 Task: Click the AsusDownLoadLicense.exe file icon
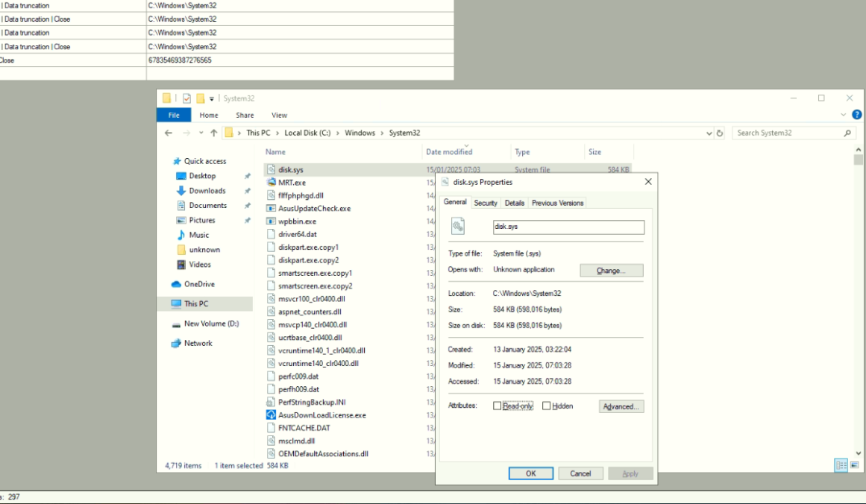click(271, 415)
